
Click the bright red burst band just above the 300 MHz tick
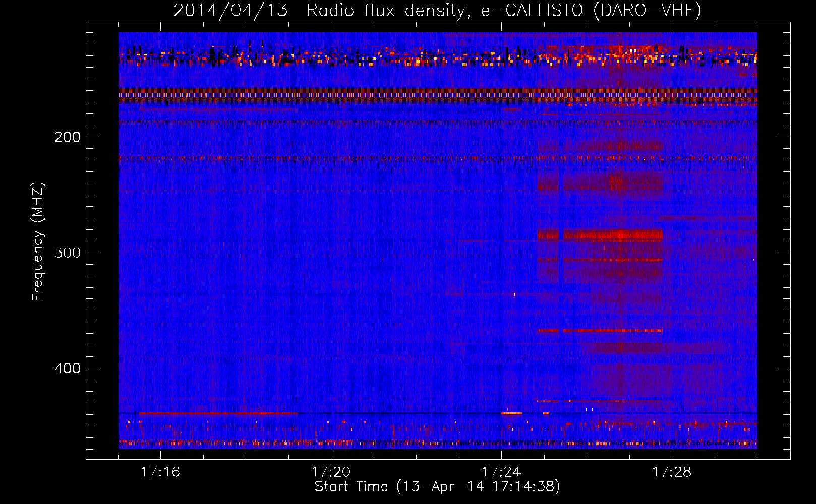(x=600, y=235)
